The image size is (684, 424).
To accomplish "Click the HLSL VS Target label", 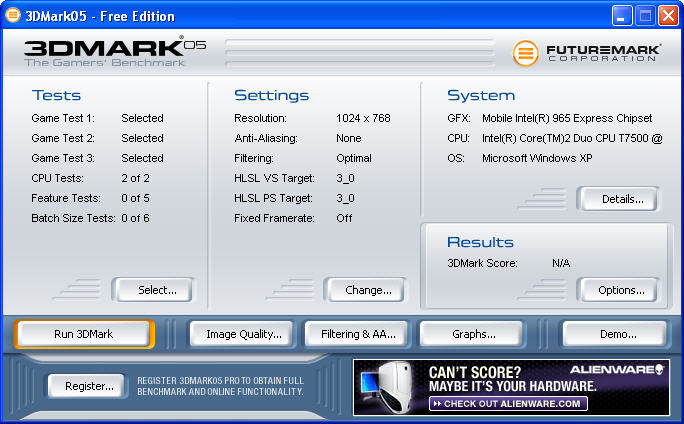I will pos(274,178).
